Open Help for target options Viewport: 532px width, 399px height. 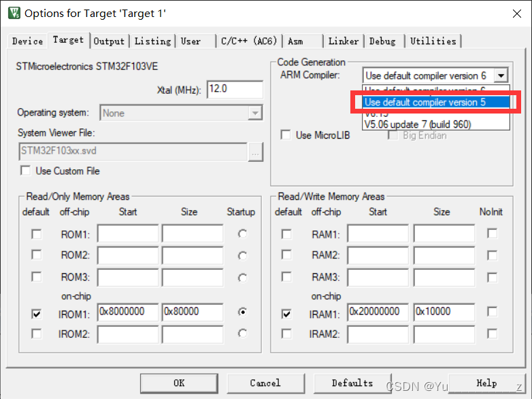pos(486,383)
